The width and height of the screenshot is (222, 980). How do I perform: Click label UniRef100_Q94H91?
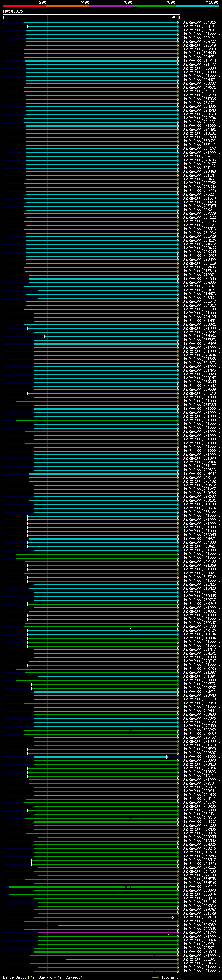point(199,129)
